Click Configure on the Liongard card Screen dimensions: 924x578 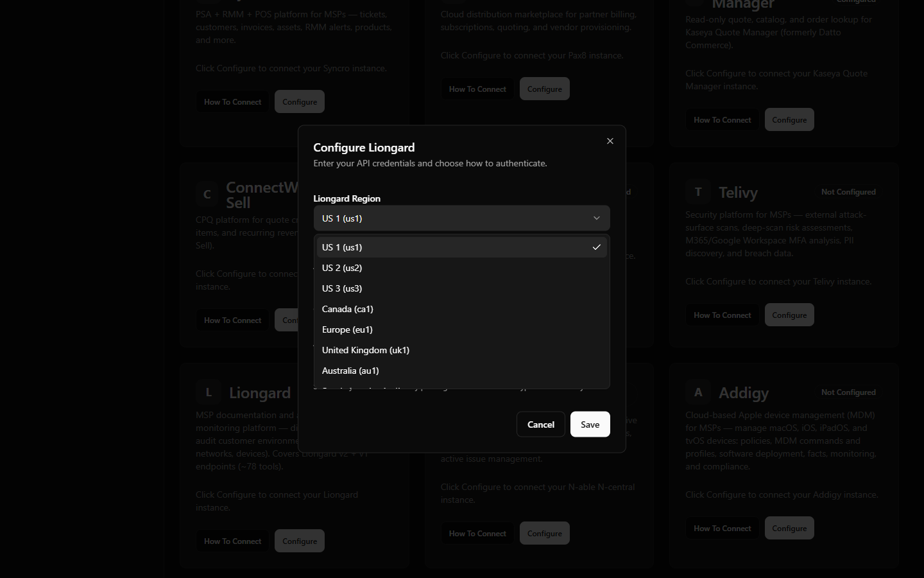300,541
